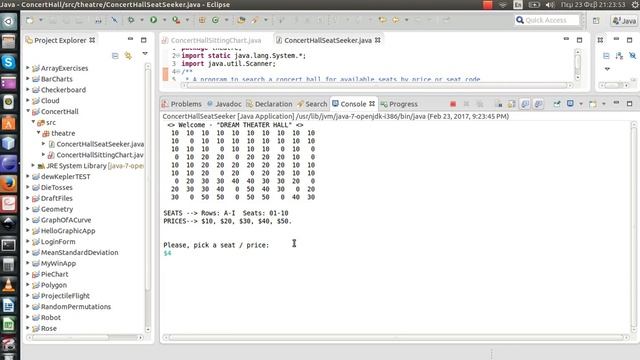The width and height of the screenshot is (640, 360).
Task: Click the New Java Class toolbar icon
Action: click(215, 20)
